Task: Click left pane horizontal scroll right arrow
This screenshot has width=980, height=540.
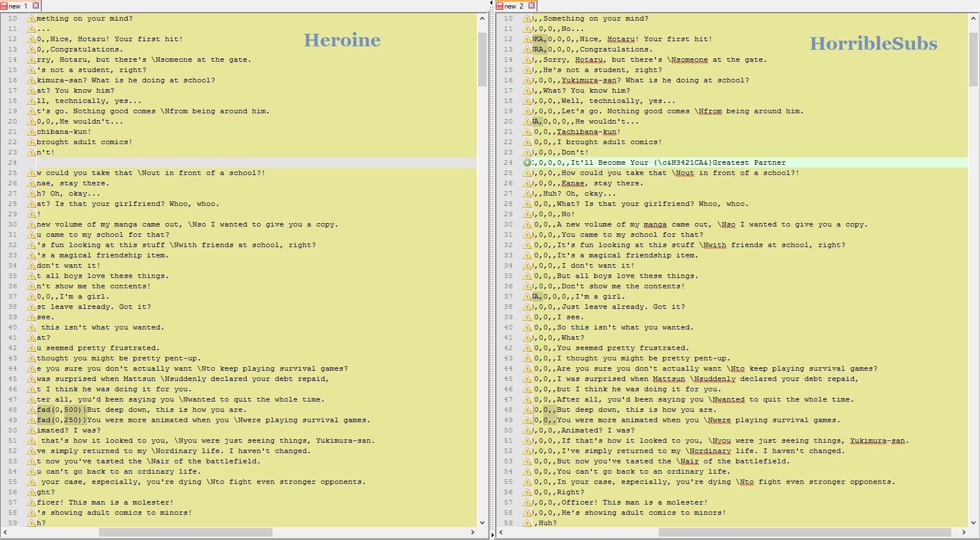Action: [472, 532]
